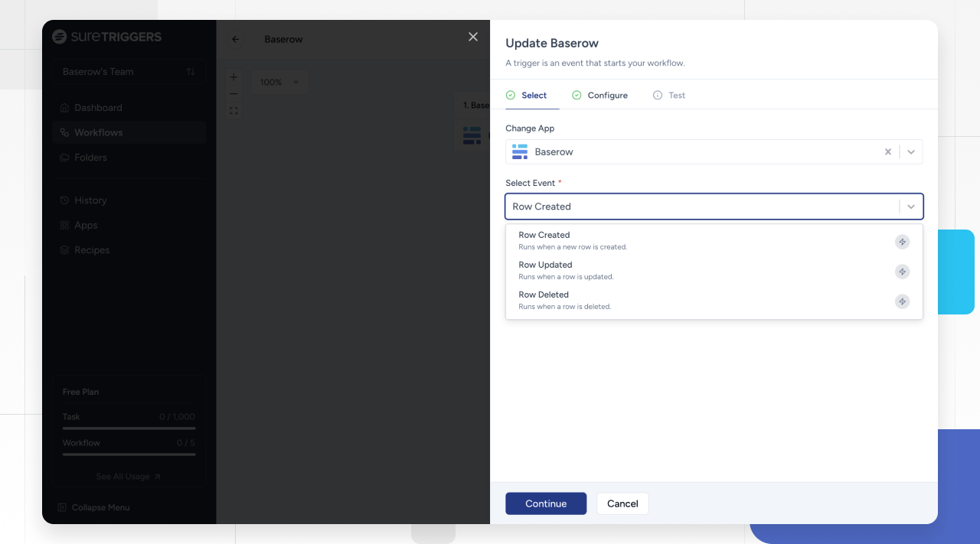Click the Continue button
Image resolution: width=980 pixels, height=544 pixels.
(x=546, y=503)
